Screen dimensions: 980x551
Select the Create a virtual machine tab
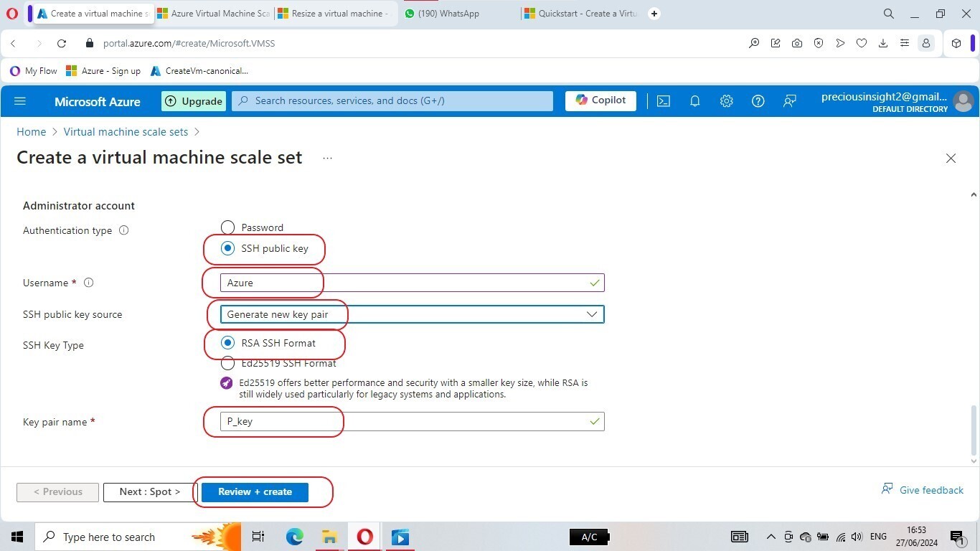93,14
